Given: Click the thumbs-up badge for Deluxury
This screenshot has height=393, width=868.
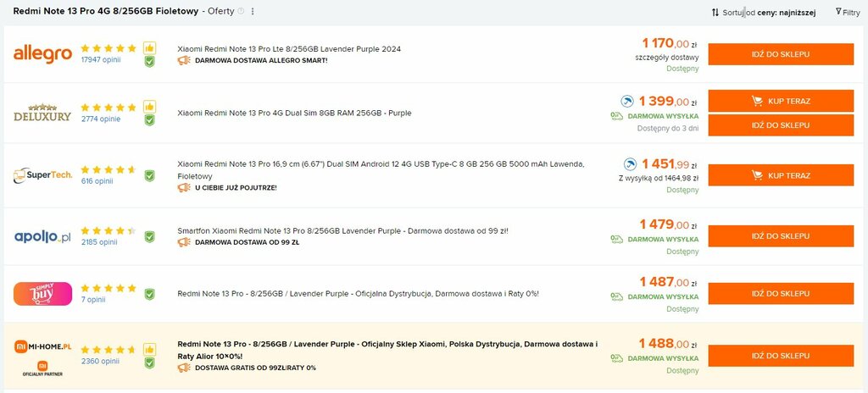Looking at the screenshot, I should (x=149, y=107).
